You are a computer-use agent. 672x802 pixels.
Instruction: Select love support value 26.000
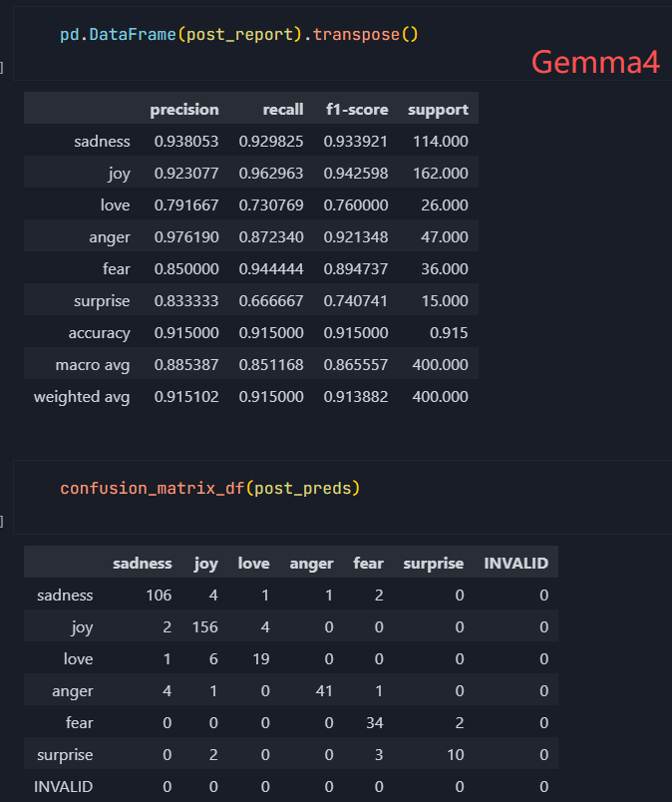(x=445, y=205)
